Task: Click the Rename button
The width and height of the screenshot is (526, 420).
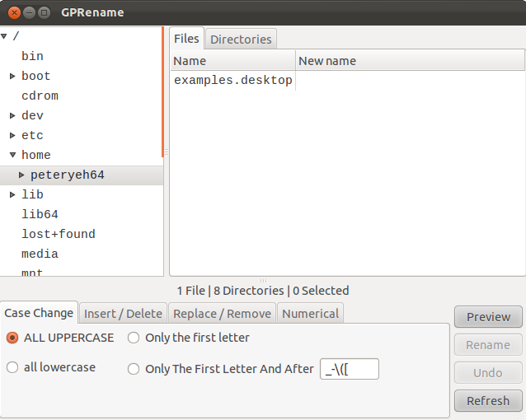Action: 488,345
